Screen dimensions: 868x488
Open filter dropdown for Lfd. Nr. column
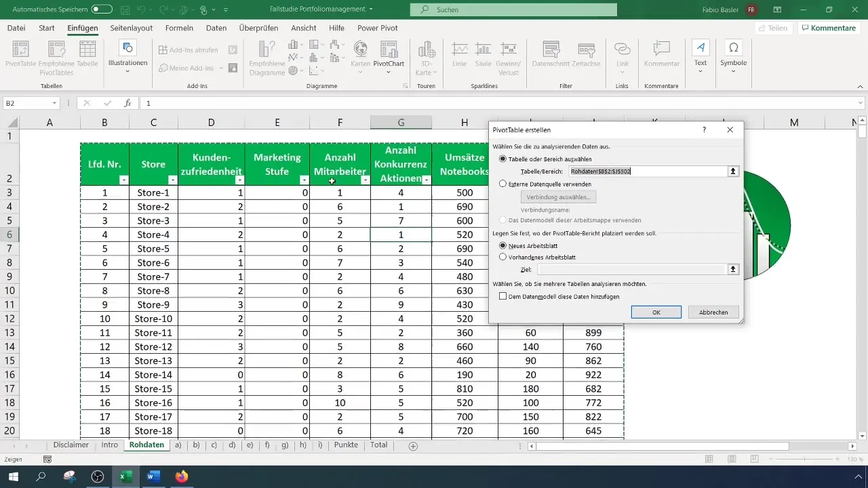tap(123, 180)
